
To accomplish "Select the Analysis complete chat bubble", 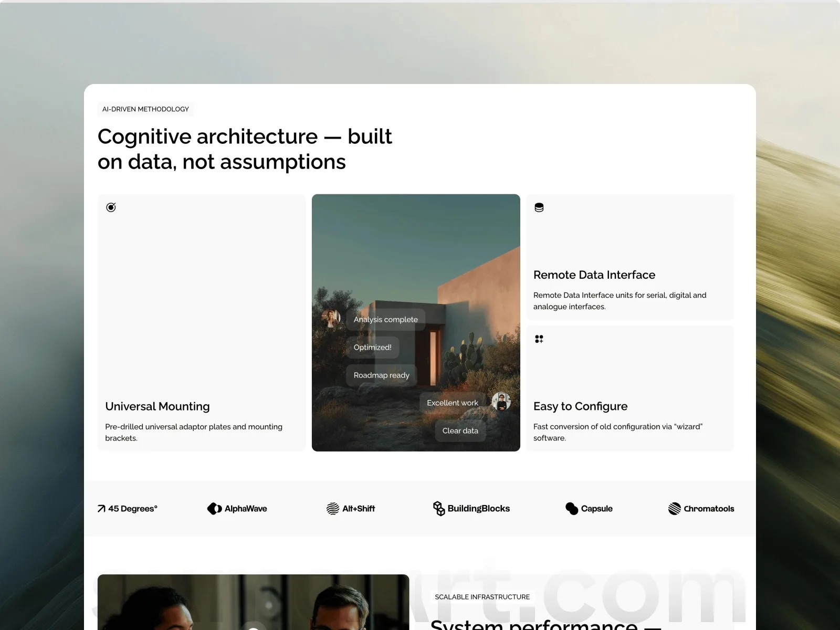I will (x=386, y=319).
